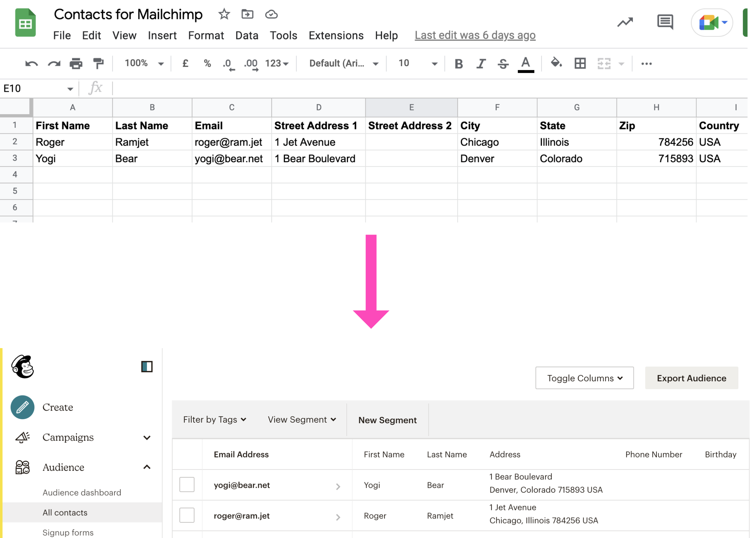Star the Contacts for Mailchimp document
The width and height of the screenshot is (756, 538).
[224, 14]
